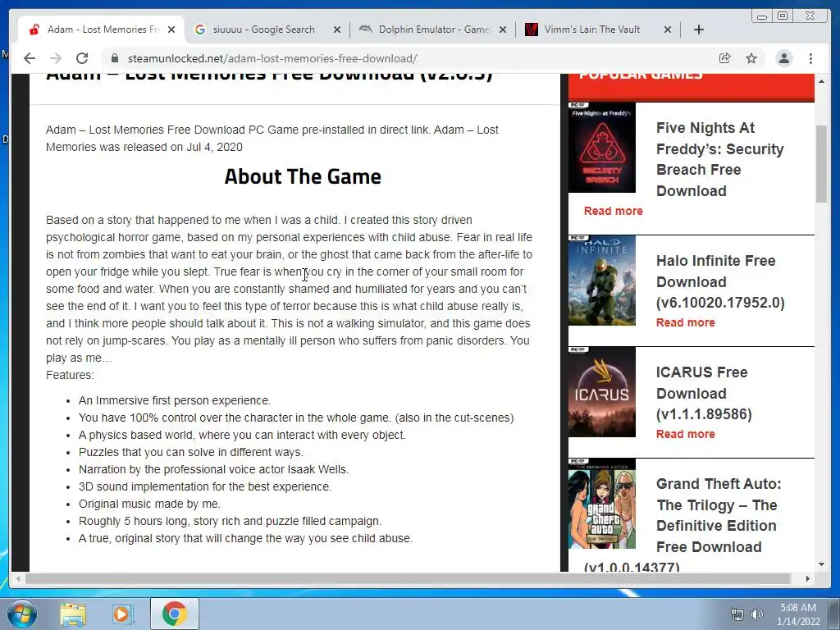Click page vertical scrollbar down arrow
The height and width of the screenshot is (630, 840).
click(821, 564)
